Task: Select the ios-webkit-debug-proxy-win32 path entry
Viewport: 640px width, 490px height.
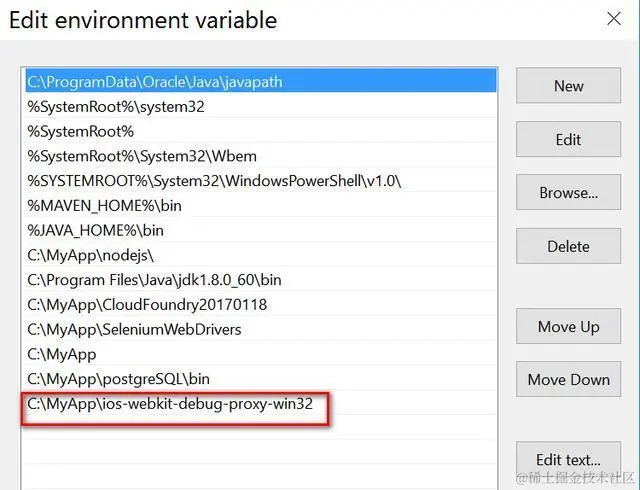Action: coord(261,403)
